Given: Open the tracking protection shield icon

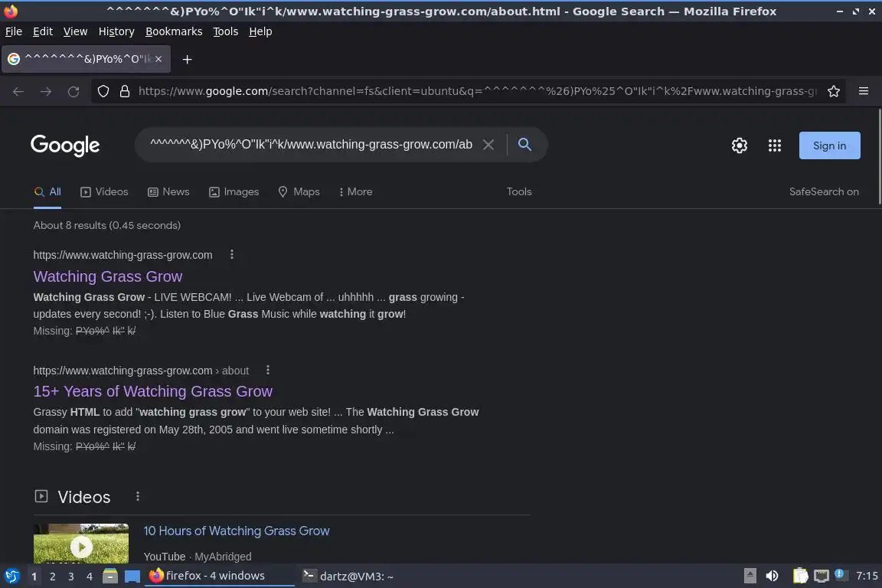Looking at the screenshot, I should pyautogui.click(x=103, y=91).
